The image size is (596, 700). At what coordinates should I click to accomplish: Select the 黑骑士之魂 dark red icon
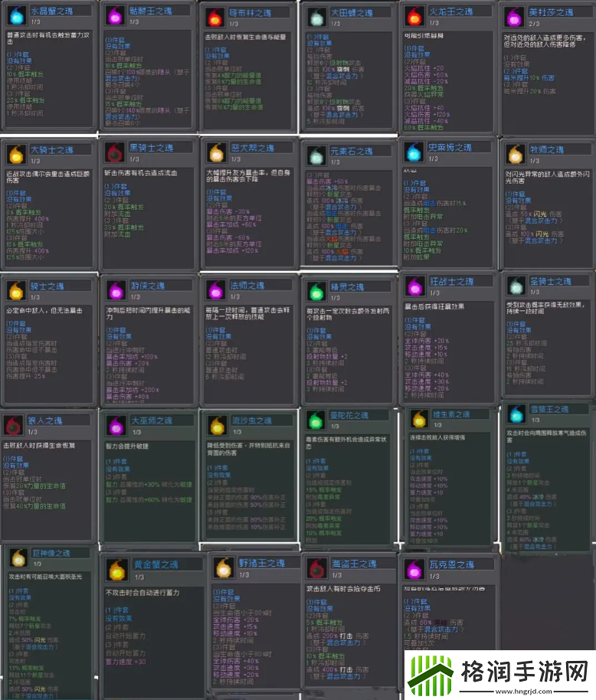pyautogui.click(x=116, y=153)
